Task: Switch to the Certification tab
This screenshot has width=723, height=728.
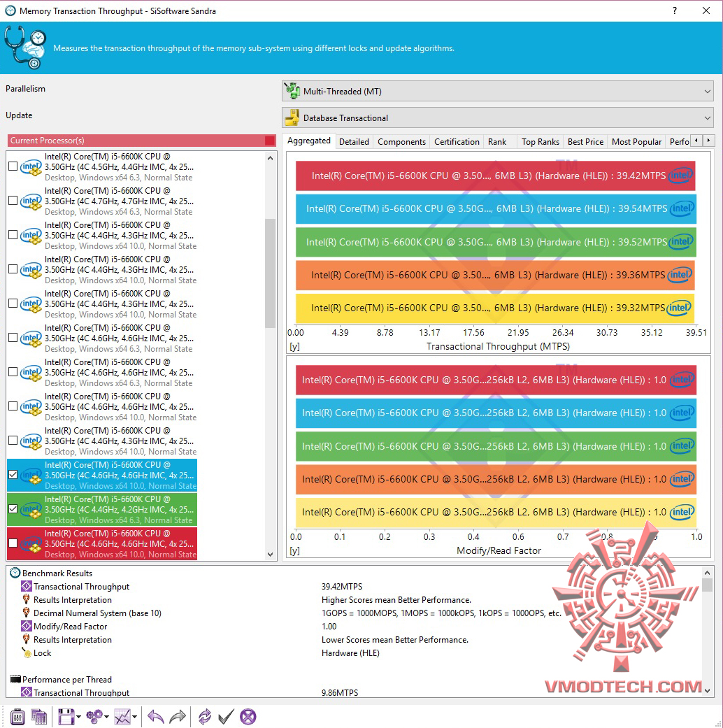Action: (x=457, y=141)
